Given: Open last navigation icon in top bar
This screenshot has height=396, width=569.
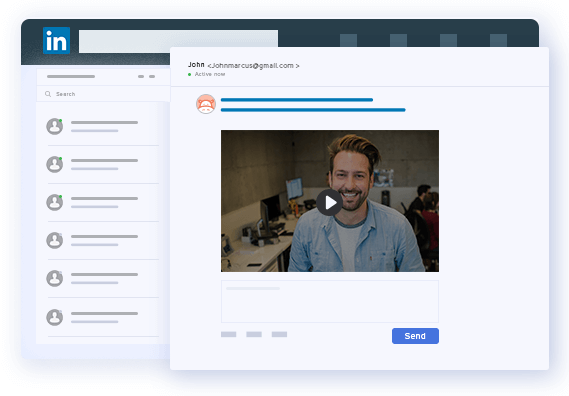Looking at the screenshot, I should pos(498,40).
